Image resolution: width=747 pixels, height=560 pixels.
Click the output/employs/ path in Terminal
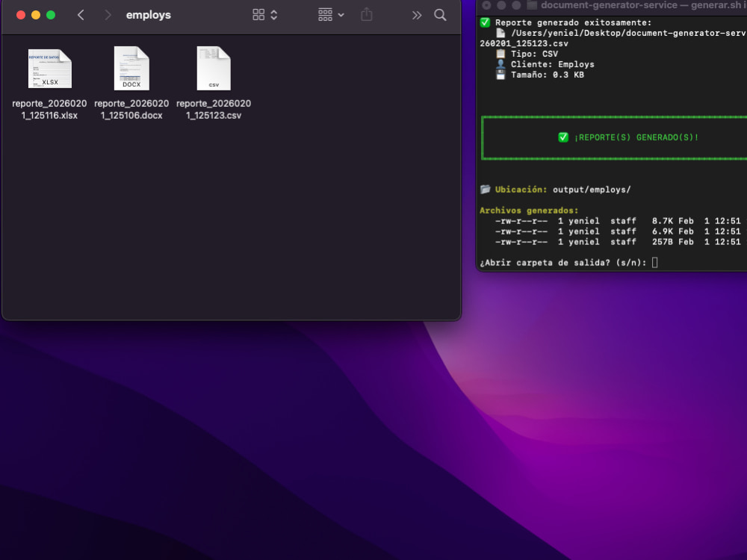click(592, 190)
